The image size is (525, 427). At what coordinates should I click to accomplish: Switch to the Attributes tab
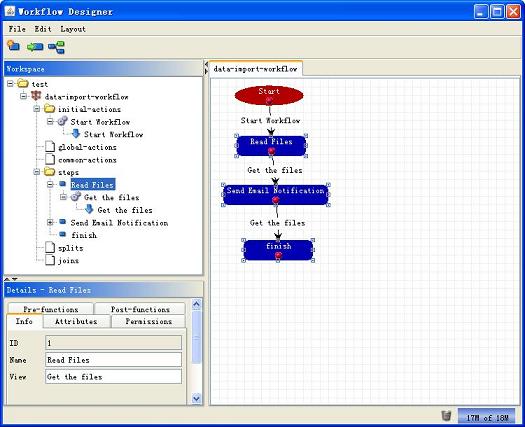tap(76, 322)
